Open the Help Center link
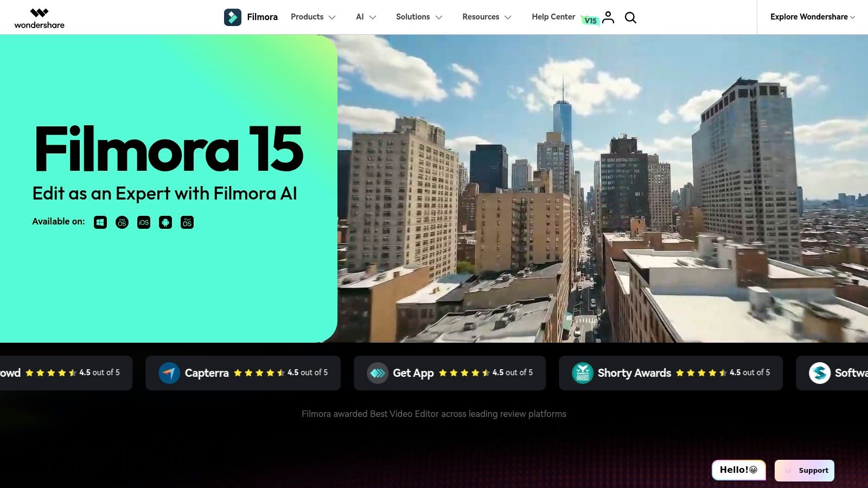Image resolution: width=868 pixels, height=488 pixels. (553, 17)
